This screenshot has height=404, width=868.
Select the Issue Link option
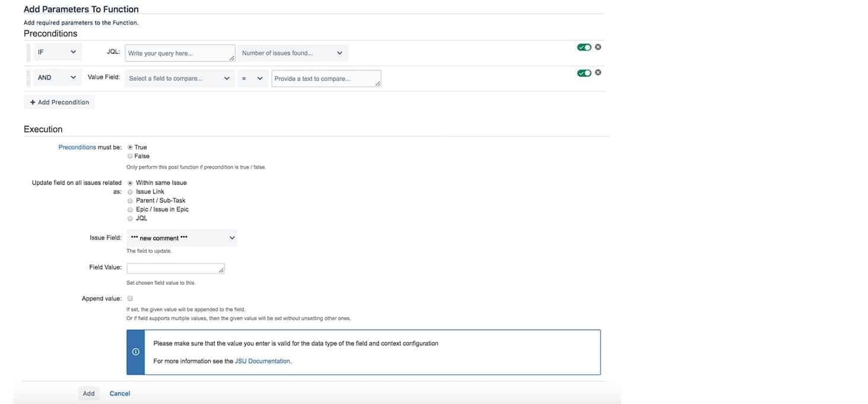tap(130, 191)
